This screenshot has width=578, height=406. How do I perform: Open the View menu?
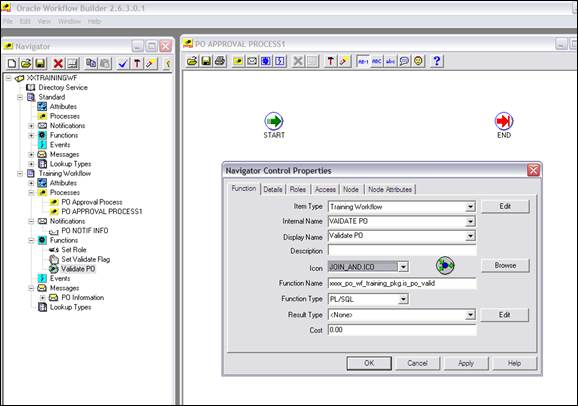pyautogui.click(x=44, y=21)
